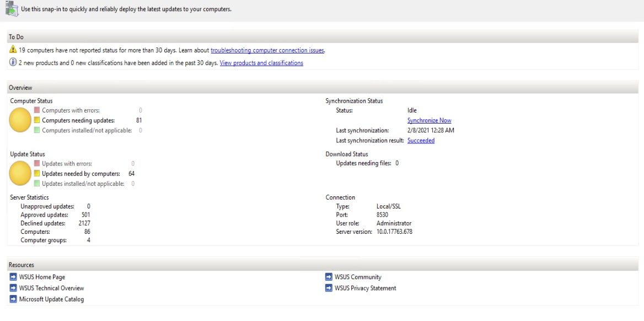Open the Succeeded synchronization result link

(x=421, y=141)
